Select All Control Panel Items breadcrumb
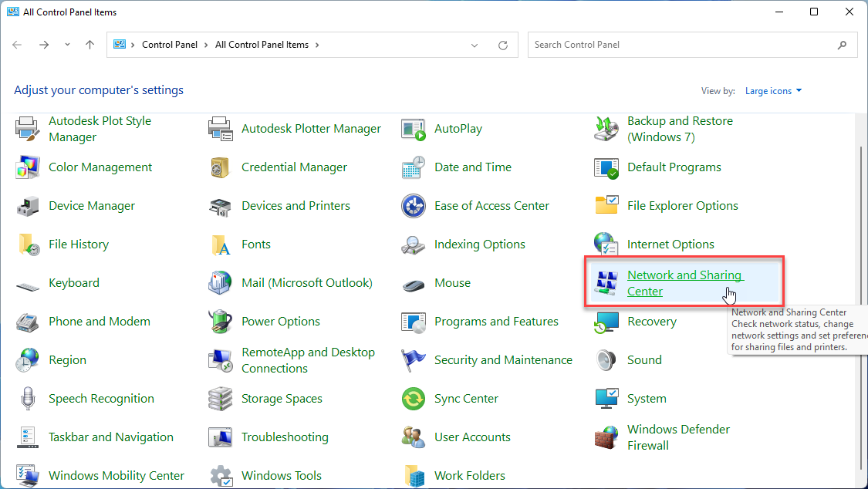Viewport: 868px width, 489px height. click(x=262, y=45)
